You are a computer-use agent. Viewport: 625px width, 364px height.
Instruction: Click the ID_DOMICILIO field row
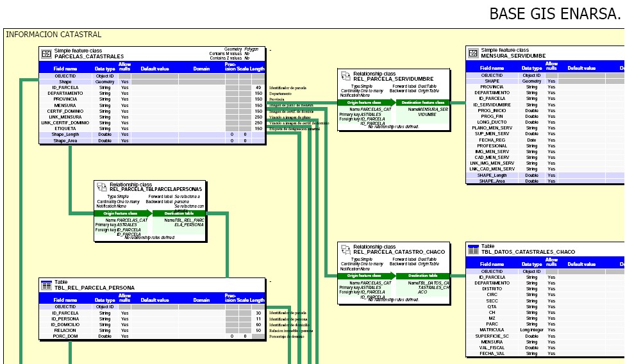tap(152, 325)
